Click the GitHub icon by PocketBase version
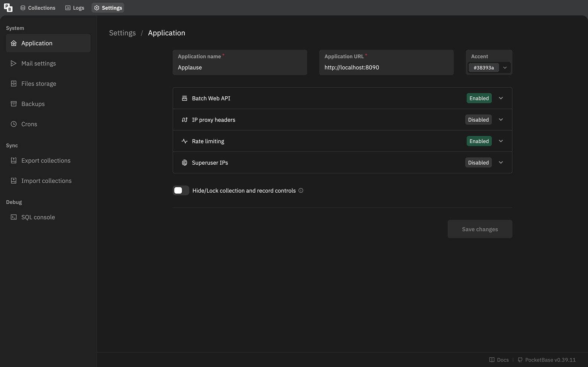Image resolution: width=588 pixels, height=367 pixels. coord(520,360)
